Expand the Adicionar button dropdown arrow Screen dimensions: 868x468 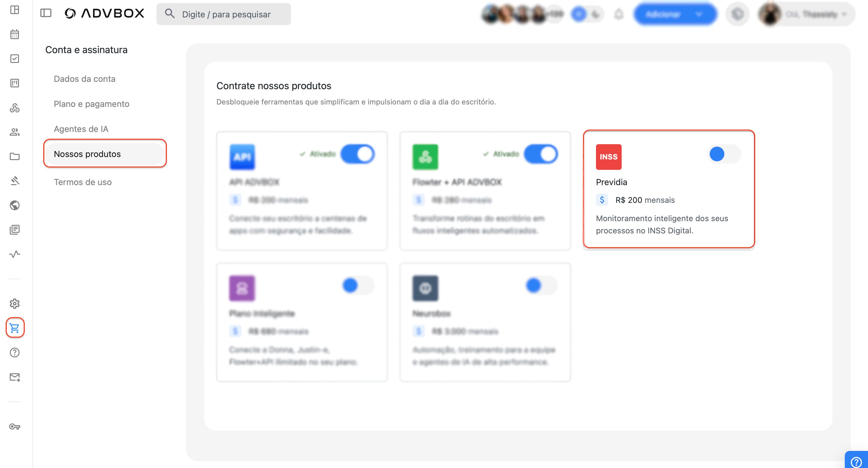point(699,14)
